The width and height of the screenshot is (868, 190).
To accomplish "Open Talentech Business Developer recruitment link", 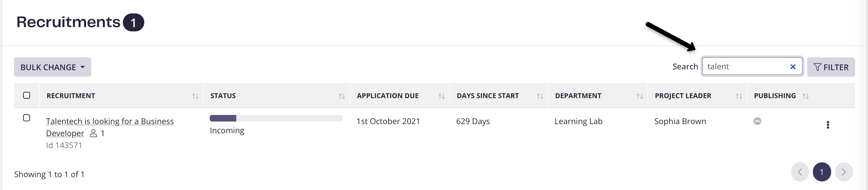I will (110, 127).
